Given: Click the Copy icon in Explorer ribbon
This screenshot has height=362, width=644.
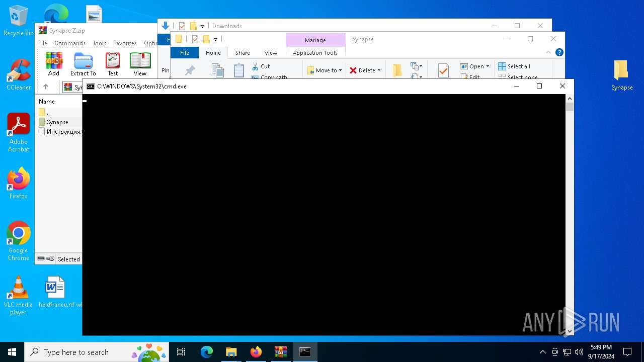Looking at the screenshot, I should click(x=217, y=70).
